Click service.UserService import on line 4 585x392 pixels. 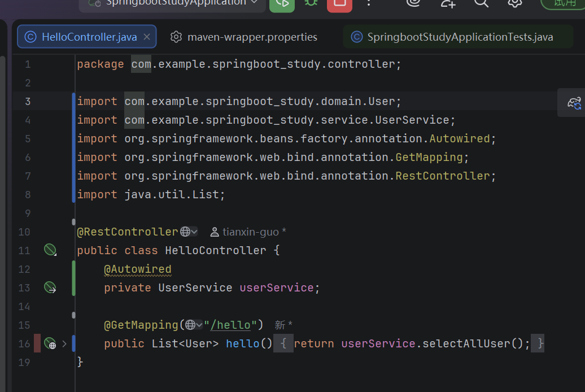385,120
